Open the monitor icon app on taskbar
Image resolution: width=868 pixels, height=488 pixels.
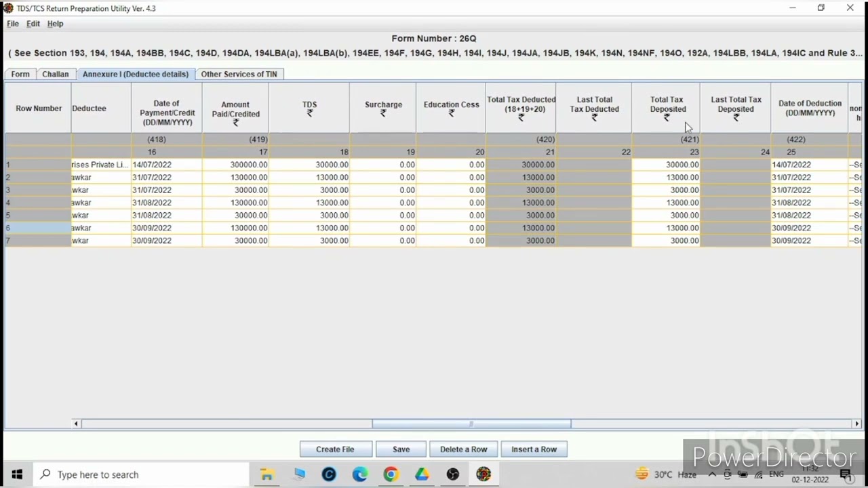(298, 474)
